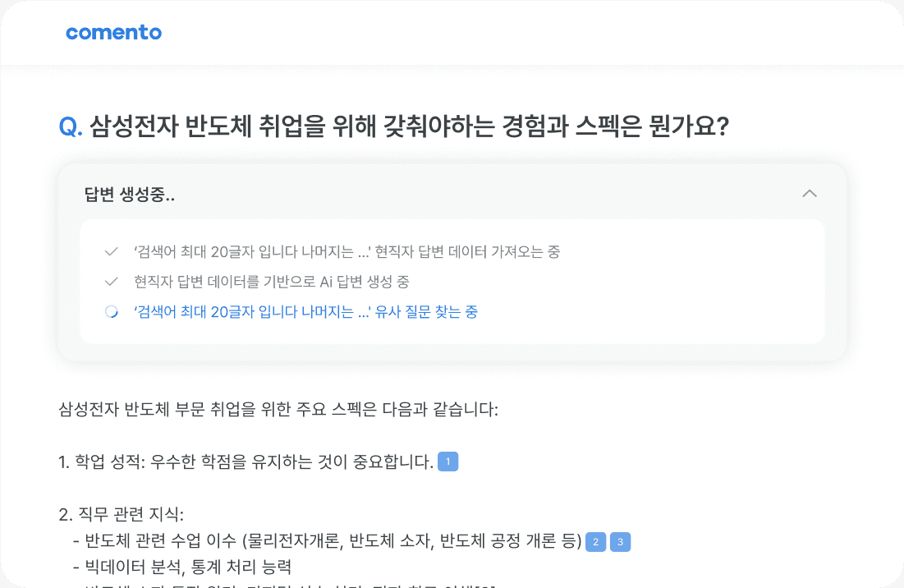Viewport: 904px width, 588px height.
Task: Click the 2. 직무 관련 지식 heading
Action: 122,515
